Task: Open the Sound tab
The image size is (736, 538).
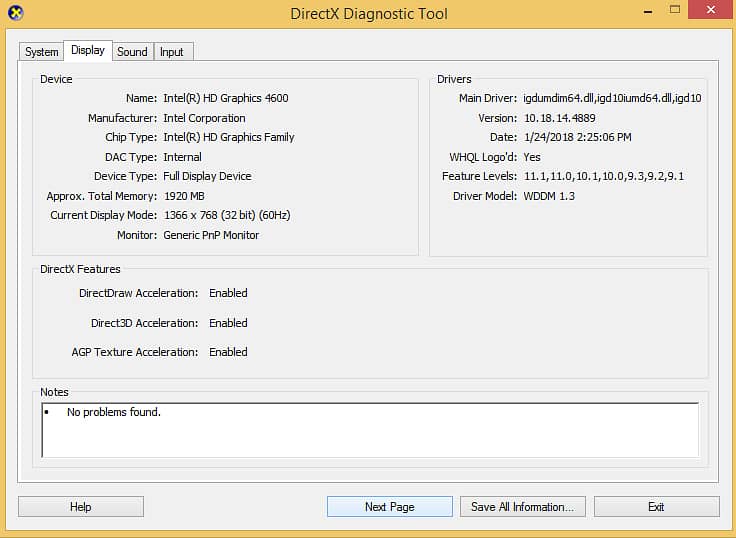Action: point(132,52)
